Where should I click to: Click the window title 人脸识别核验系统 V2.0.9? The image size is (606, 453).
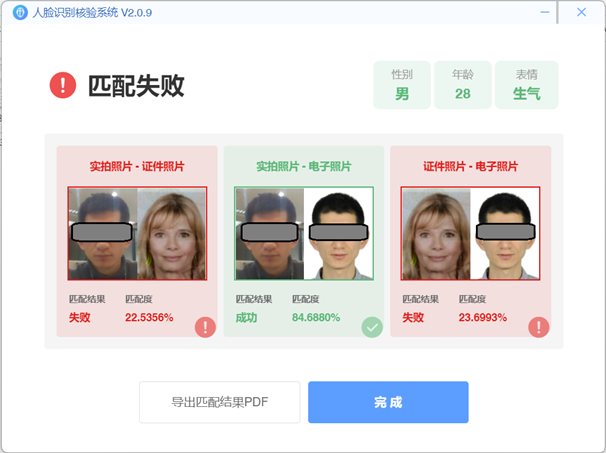pyautogui.click(x=92, y=13)
